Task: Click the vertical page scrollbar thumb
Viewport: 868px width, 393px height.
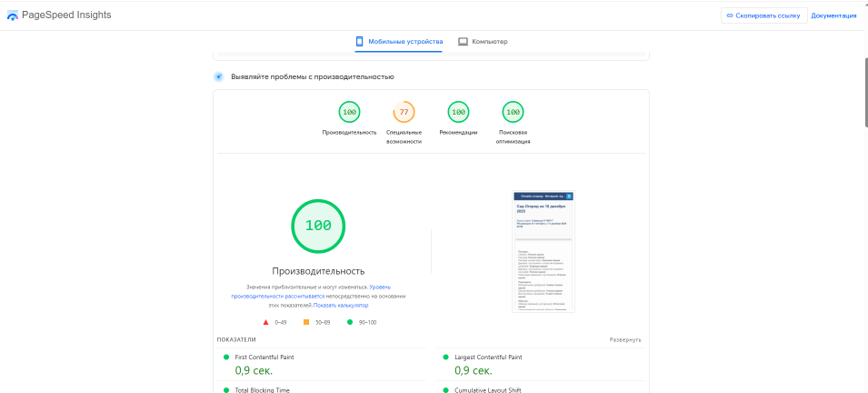Action: [x=864, y=92]
